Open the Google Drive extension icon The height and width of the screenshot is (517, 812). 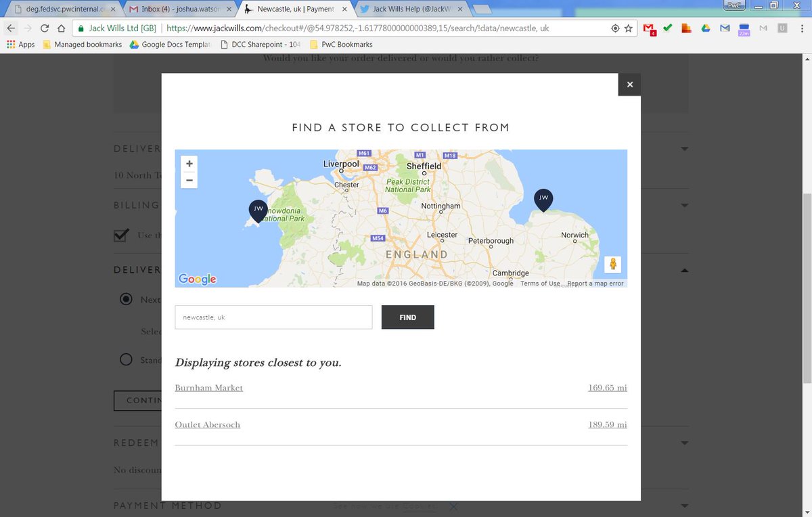coord(705,28)
